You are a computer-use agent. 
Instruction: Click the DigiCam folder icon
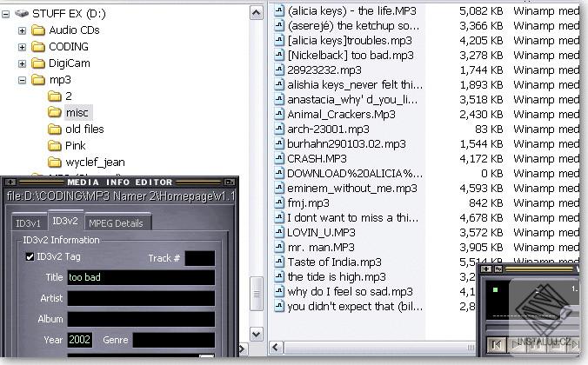click(x=38, y=63)
